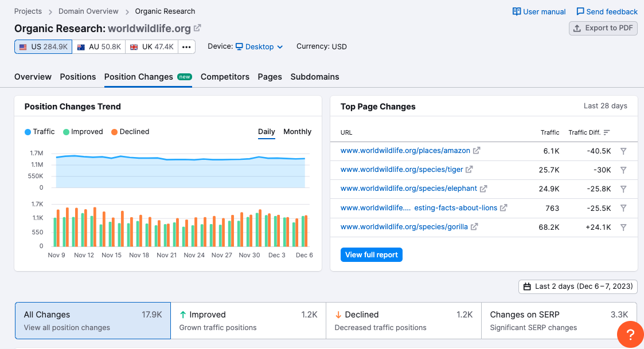Sort by Traffic Diff. column icon

coord(607,132)
